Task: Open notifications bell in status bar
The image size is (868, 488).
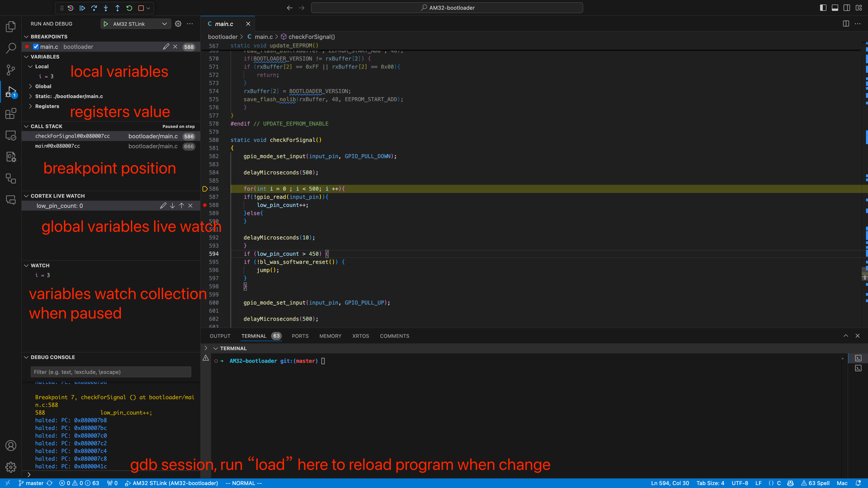Action: [858, 483]
